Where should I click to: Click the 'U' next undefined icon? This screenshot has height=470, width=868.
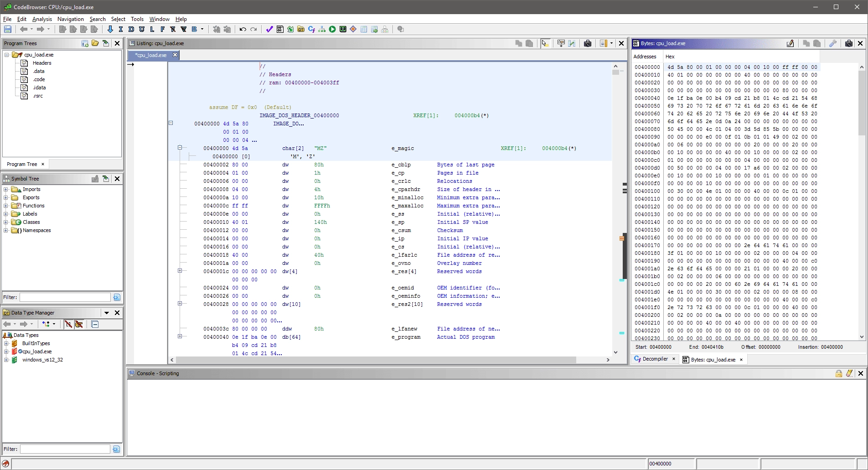click(141, 29)
